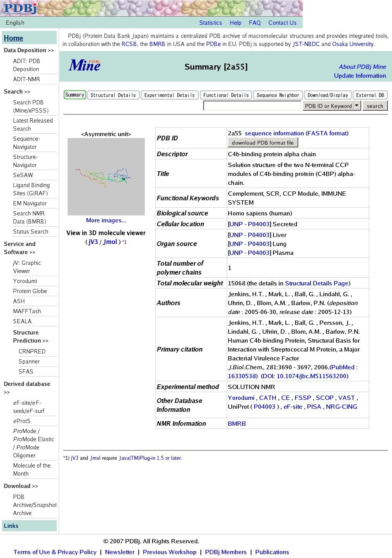Screen dimensions: 392x558
Task: Open Search PDB (Mine/xPSSS) link
Action: coord(31,106)
